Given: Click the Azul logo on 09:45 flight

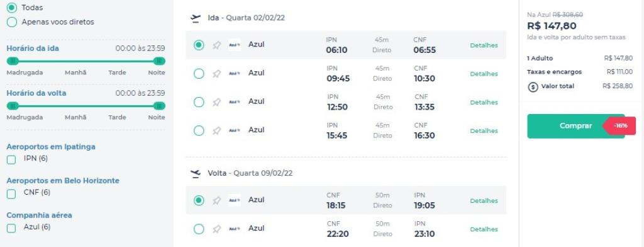Looking at the screenshot, I should (235, 73).
